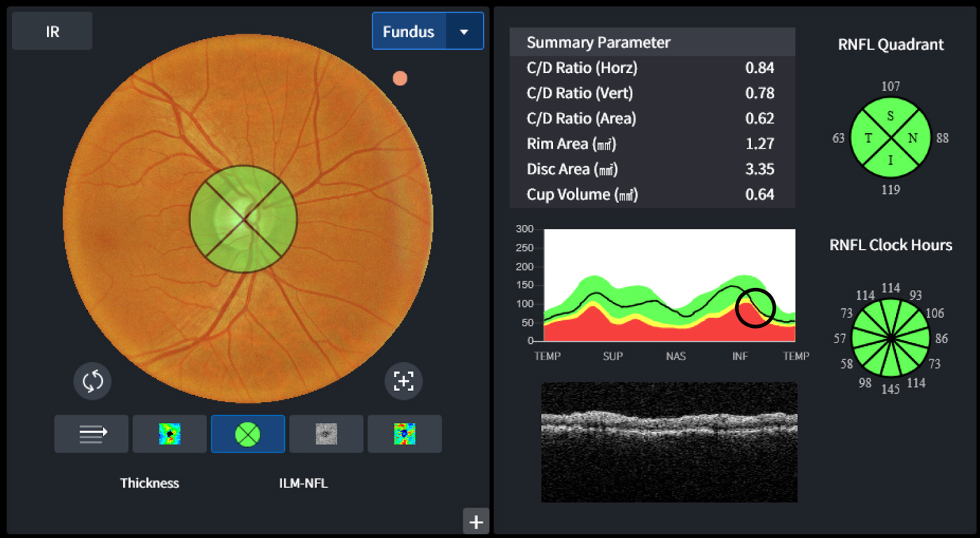Click the SUP label on graph axis
The image size is (980, 538).
click(612, 357)
